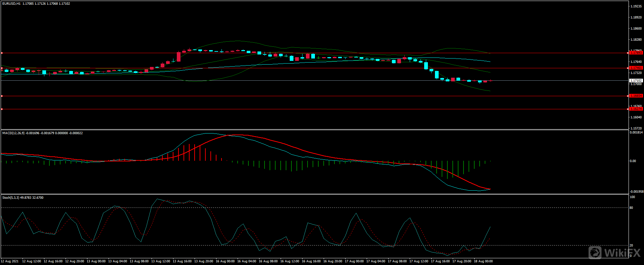Click the 12 Aug 20:00 time label

coord(75,261)
